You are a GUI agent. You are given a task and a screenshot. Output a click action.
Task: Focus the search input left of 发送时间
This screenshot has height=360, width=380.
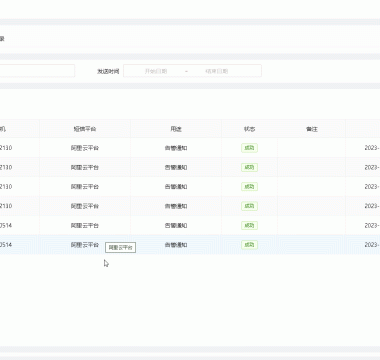(37, 71)
